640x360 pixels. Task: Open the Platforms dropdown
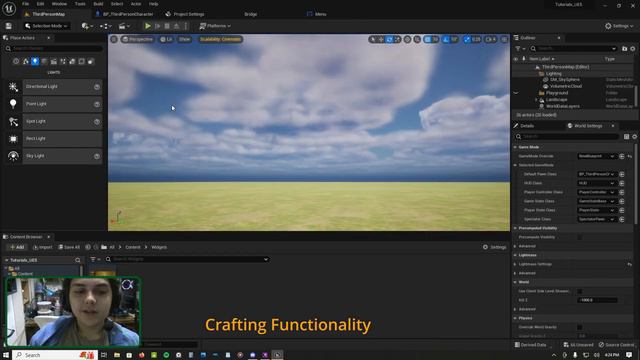[215, 26]
